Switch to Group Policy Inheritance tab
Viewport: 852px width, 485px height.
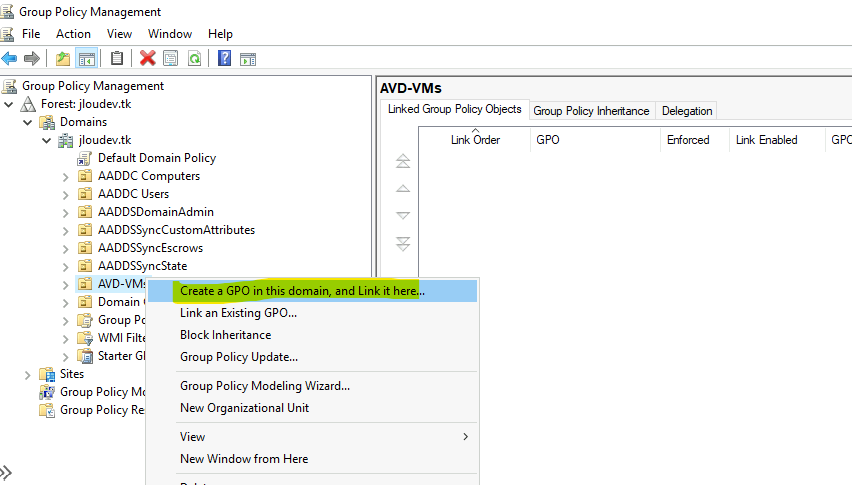[591, 111]
